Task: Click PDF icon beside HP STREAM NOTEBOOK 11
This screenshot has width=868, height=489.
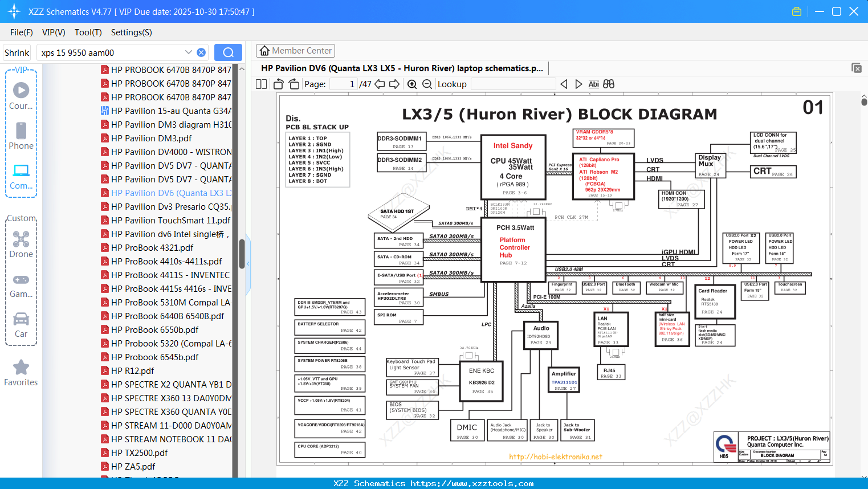Action: pos(105,439)
